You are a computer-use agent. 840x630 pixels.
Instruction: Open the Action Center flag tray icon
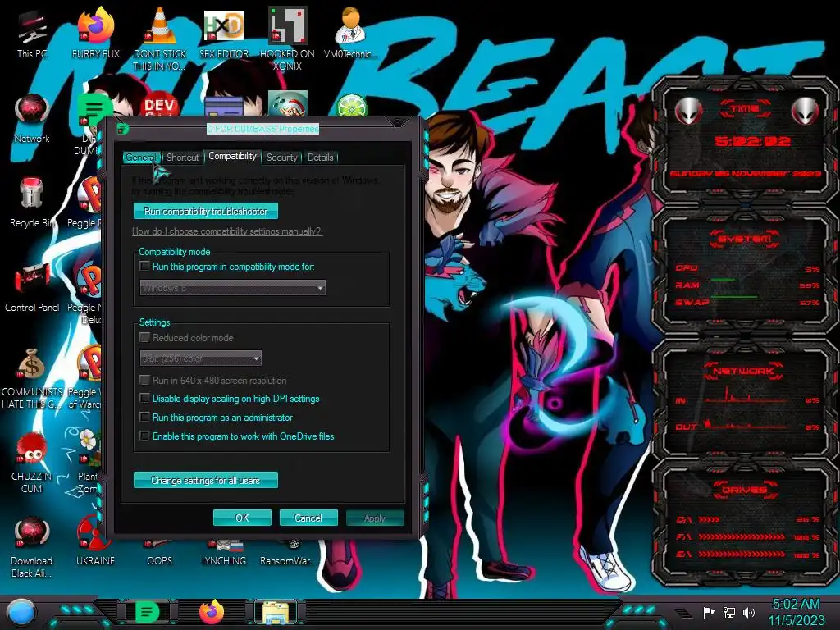coord(709,612)
